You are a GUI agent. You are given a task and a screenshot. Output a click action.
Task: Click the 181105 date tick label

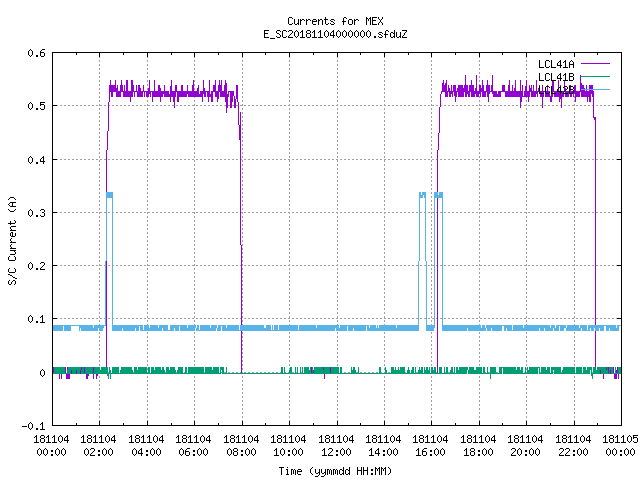click(x=620, y=439)
